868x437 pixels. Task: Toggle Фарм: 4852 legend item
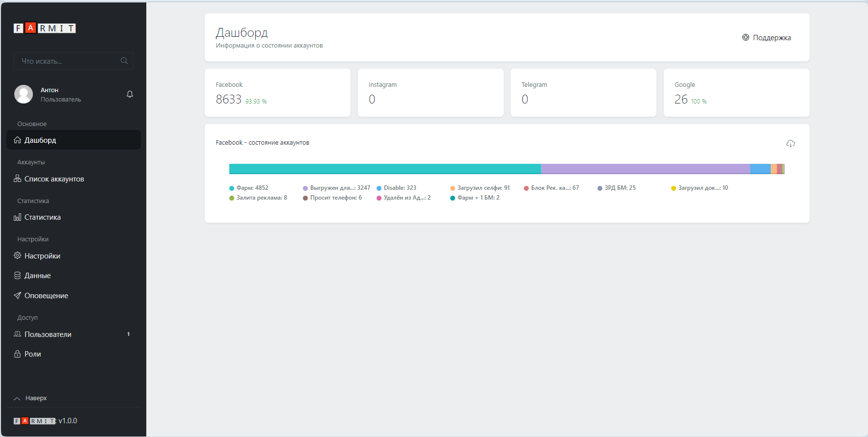(249, 188)
